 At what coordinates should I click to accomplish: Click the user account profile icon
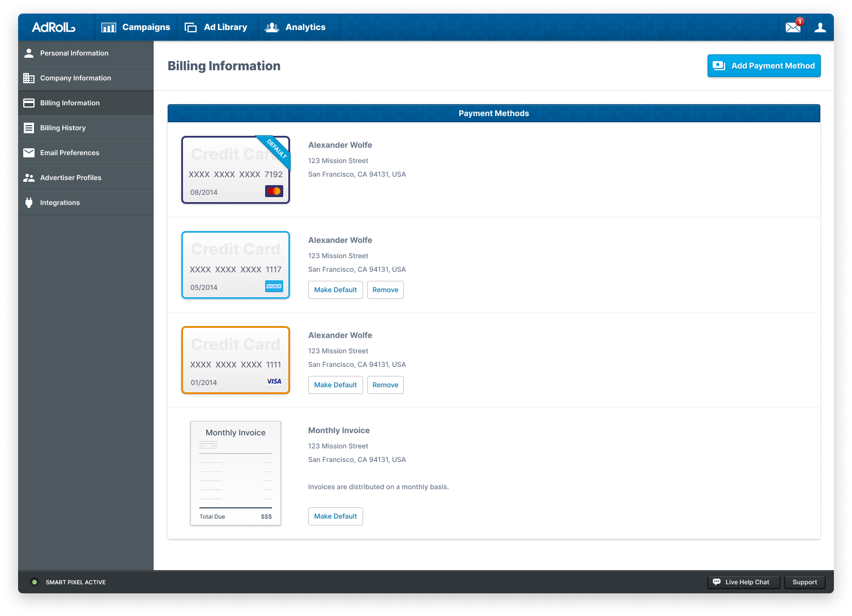(820, 27)
